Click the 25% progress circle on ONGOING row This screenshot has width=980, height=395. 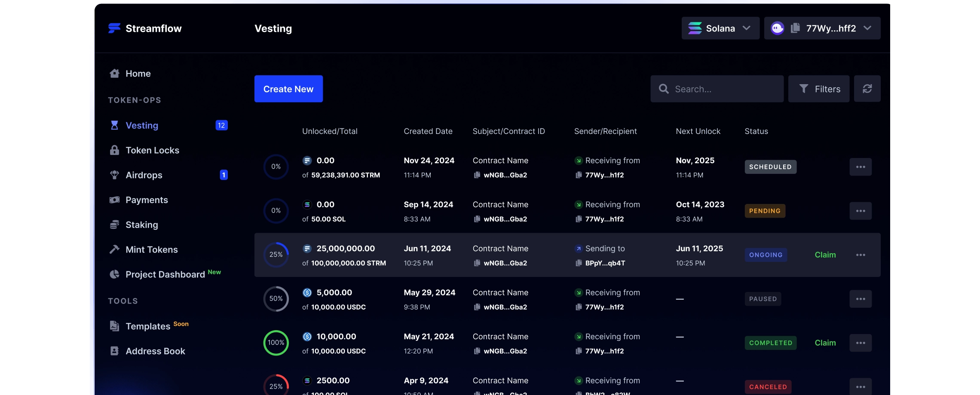(276, 255)
